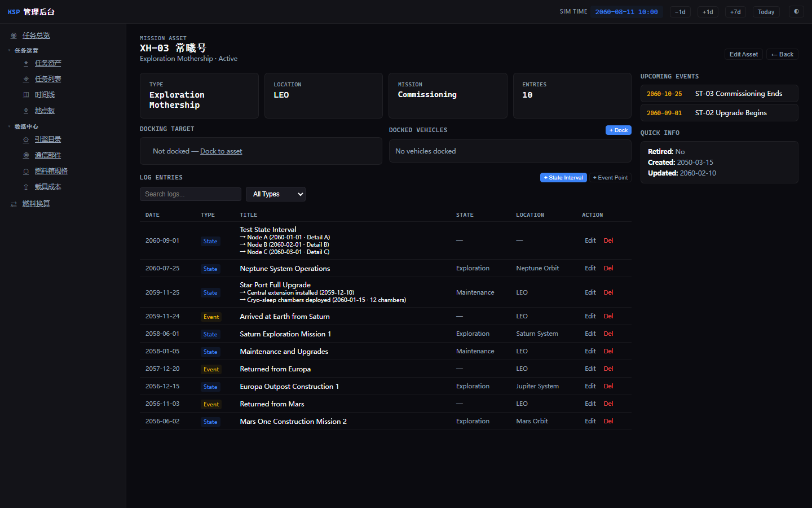Viewport: 812px width, 508px height.
Task: Delete the Returned from Europa entry
Action: [x=608, y=369]
